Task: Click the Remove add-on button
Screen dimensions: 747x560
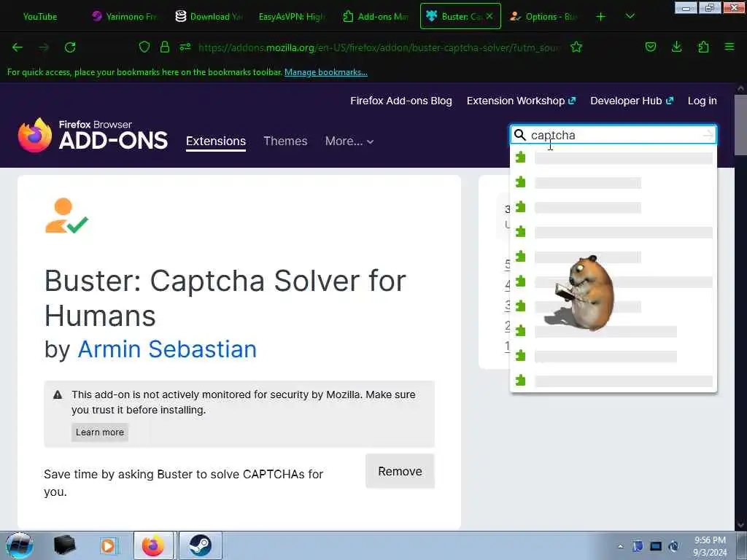Action: tap(400, 472)
